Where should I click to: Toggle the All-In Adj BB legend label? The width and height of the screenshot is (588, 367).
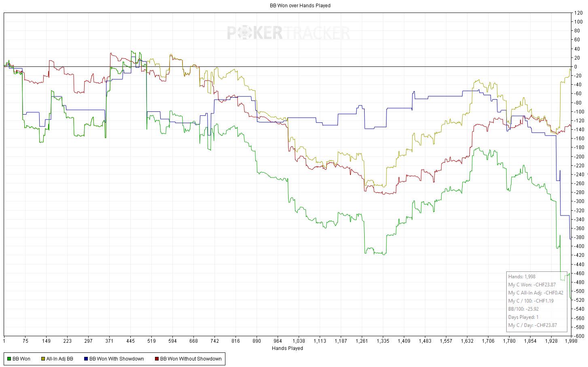click(60, 359)
